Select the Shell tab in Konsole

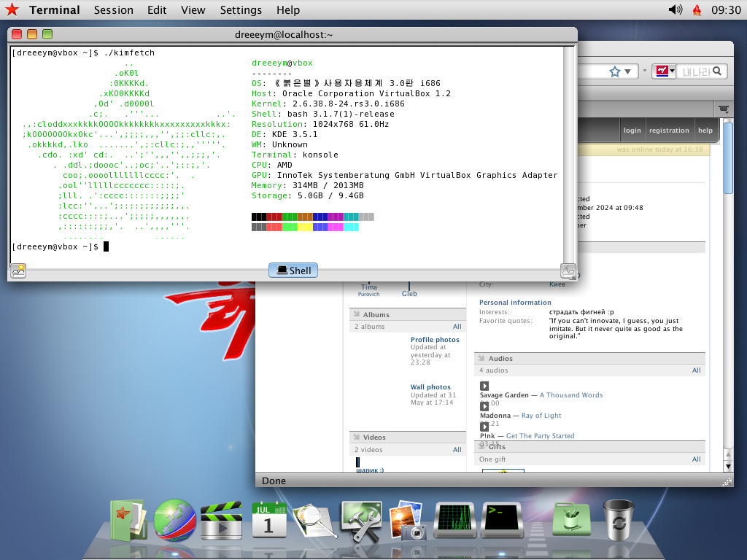click(x=293, y=271)
